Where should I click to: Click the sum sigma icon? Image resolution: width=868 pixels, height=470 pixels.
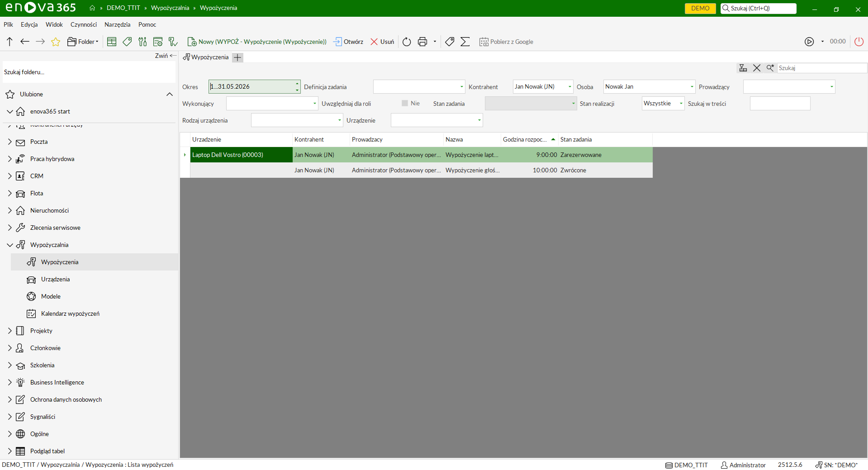point(465,42)
